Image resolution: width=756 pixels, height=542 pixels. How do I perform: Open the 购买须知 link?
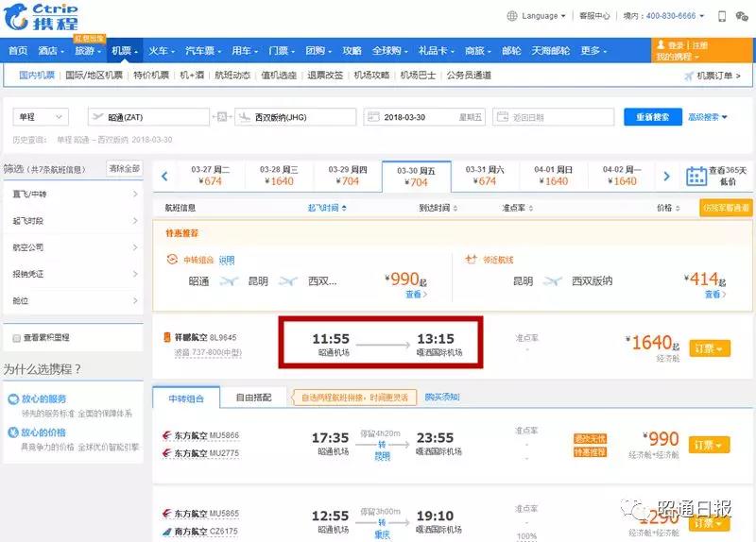pyautogui.click(x=442, y=397)
